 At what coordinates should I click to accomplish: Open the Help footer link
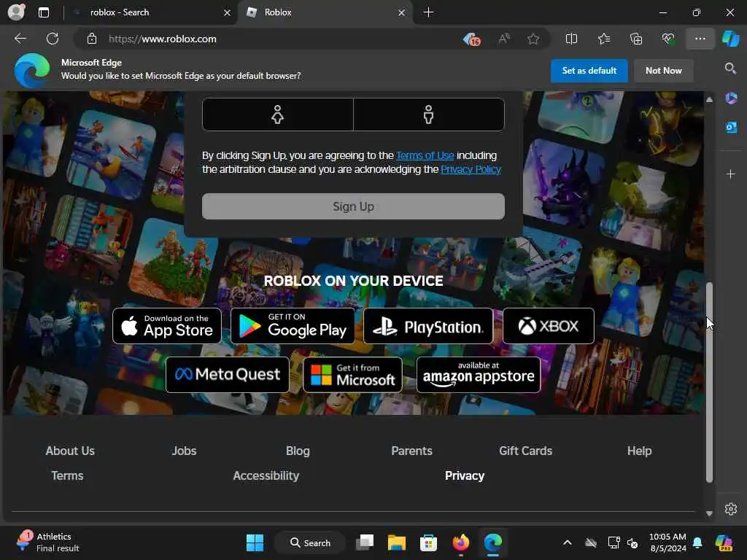coord(639,451)
